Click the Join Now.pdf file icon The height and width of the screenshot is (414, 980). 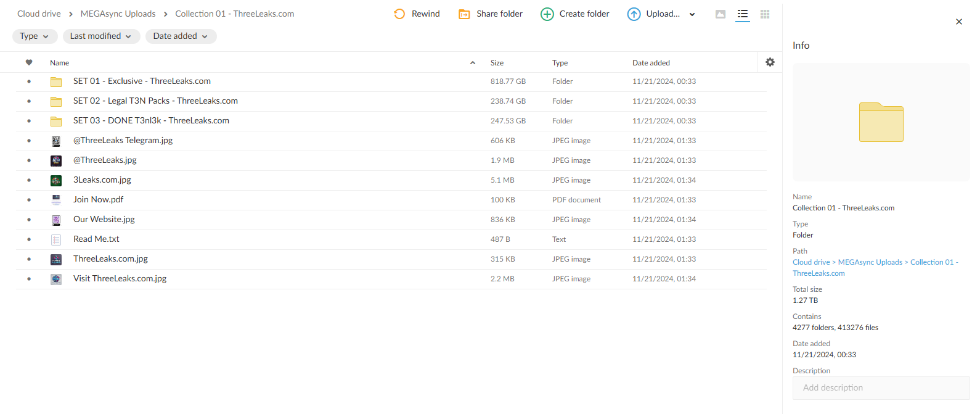(56, 200)
